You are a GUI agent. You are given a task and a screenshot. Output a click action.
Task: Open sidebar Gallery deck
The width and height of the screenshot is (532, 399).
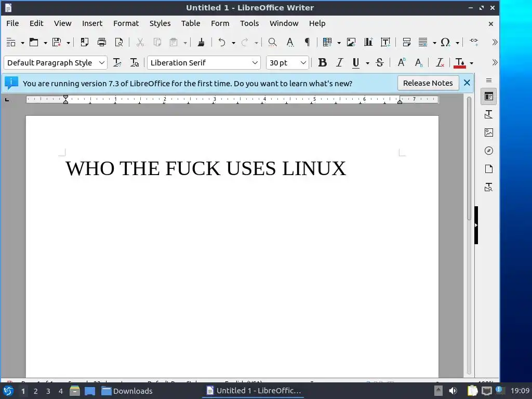tap(488, 132)
